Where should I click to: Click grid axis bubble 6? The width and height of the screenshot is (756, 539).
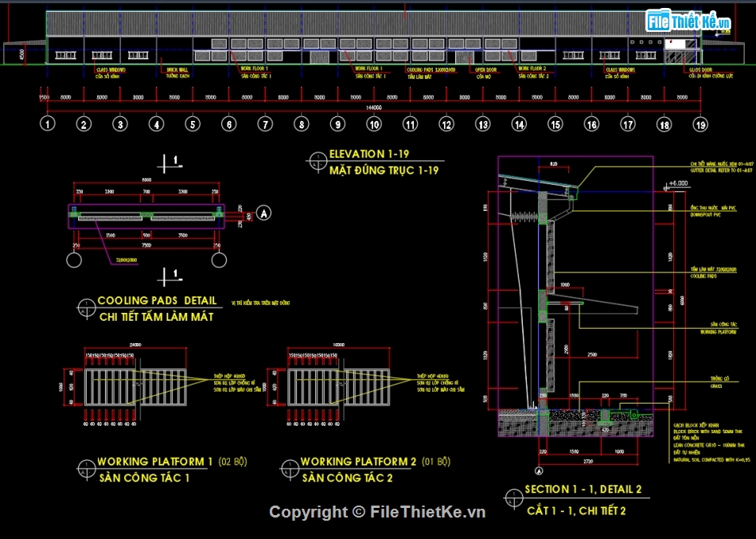[228, 124]
